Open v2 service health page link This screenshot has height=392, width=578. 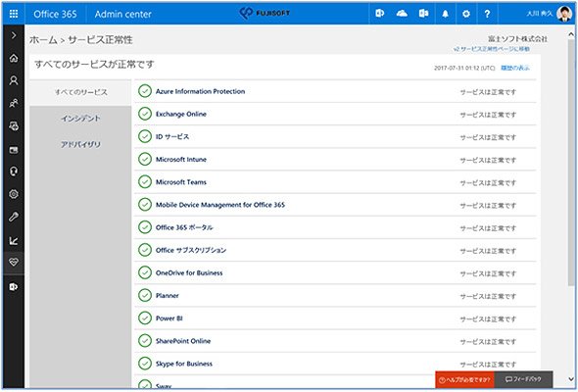pyautogui.click(x=492, y=49)
